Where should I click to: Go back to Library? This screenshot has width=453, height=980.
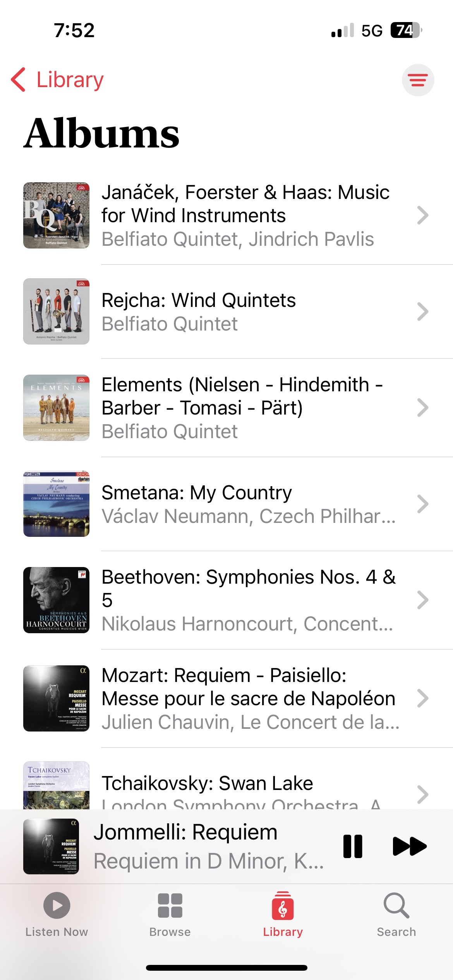58,80
